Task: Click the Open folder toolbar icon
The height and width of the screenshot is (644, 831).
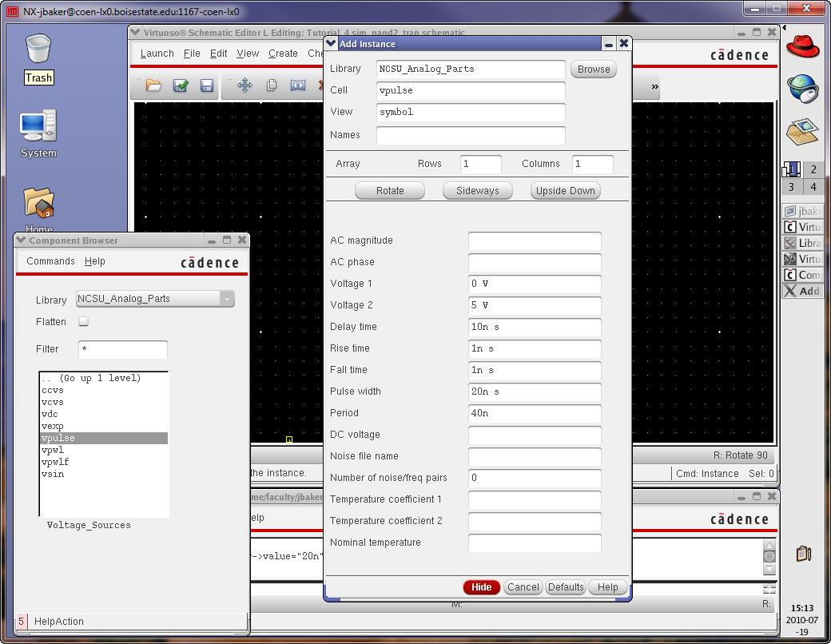Action: coord(153,85)
